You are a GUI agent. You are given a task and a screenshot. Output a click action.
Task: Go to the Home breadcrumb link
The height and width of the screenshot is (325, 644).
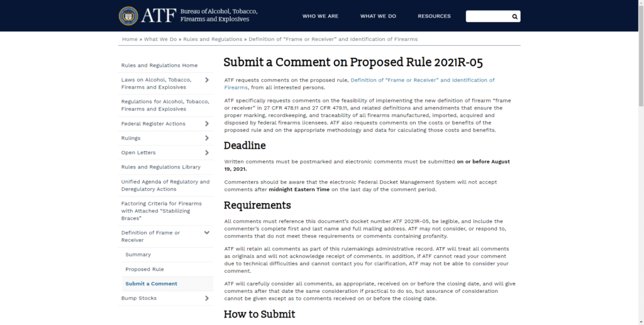130,39
